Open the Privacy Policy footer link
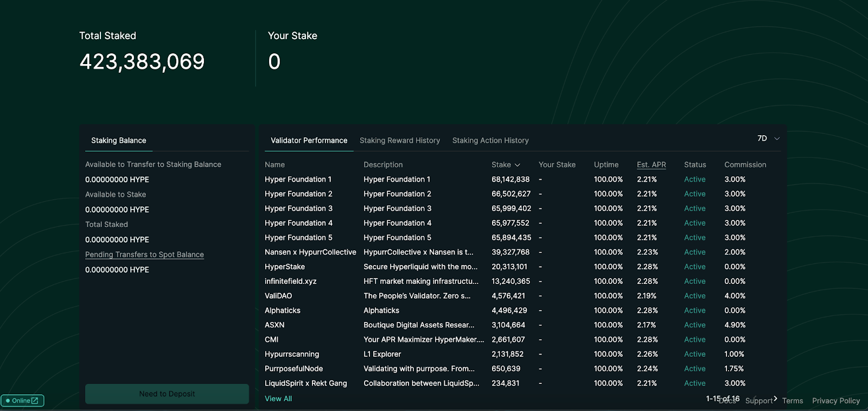The height and width of the screenshot is (411, 868). coord(836,401)
